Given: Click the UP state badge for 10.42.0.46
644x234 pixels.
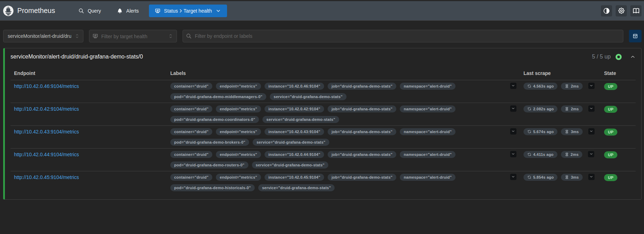Looking at the screenshot, I should click(x=611, y=87).
